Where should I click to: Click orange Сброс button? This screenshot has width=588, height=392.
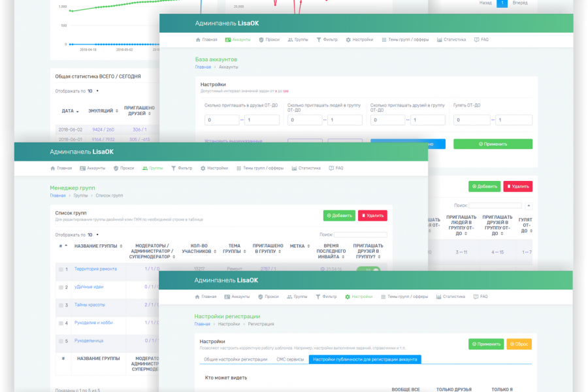pyautogui.click(x=519, y=344)
